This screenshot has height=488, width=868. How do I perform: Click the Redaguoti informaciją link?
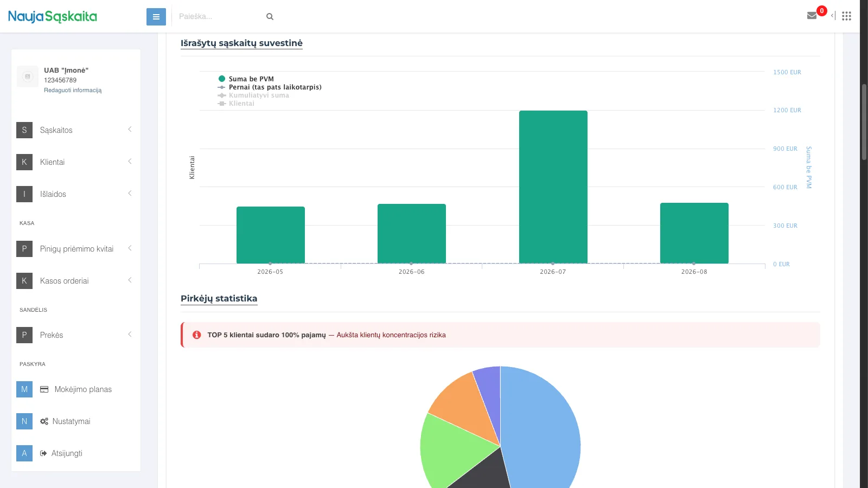73,91
